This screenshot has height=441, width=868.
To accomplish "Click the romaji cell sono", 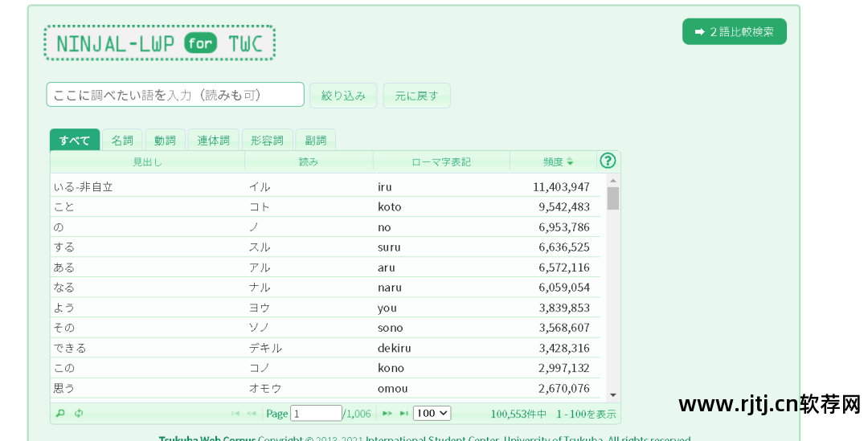I will pyautogui.click(x=391, y=328).
